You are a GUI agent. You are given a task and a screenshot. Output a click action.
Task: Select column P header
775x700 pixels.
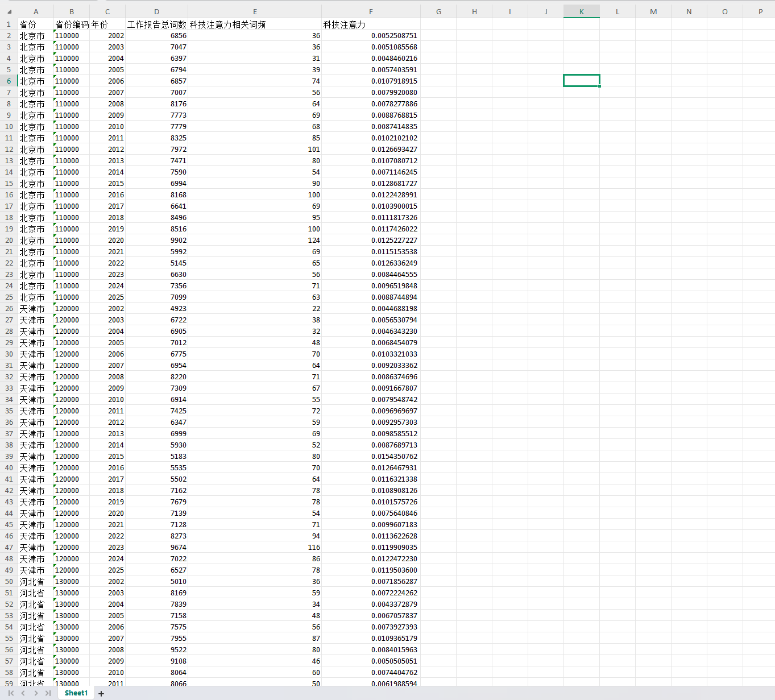coord(760,12)
